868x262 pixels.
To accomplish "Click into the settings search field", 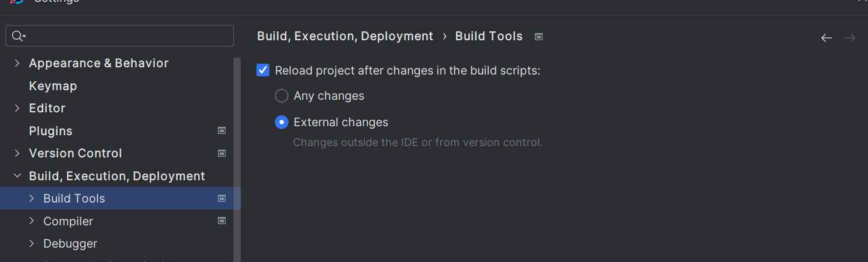I will (126, 36).
